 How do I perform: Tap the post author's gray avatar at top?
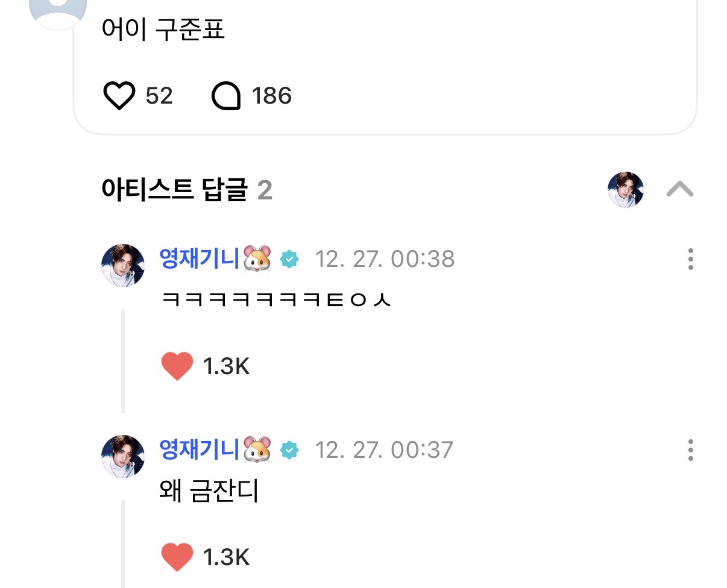[58, 8]
